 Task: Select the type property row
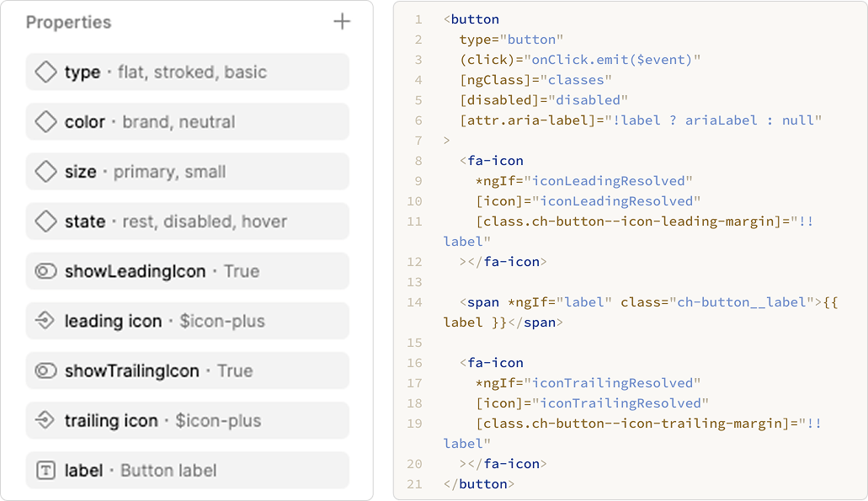click(187, 72)
